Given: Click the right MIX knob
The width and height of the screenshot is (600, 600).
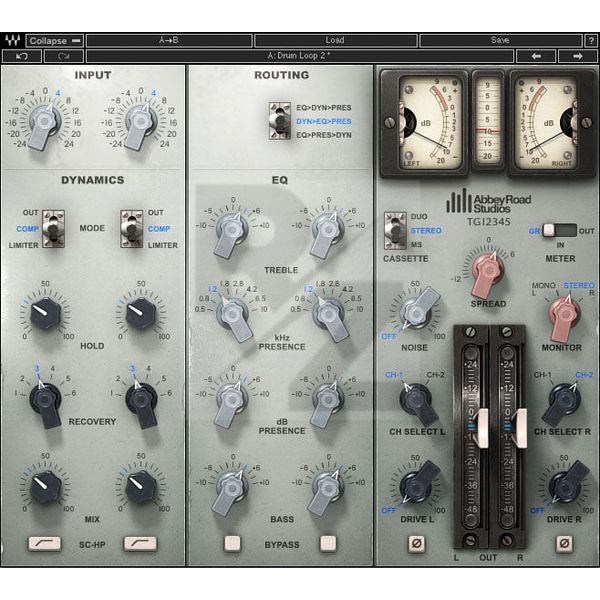Looking at the screenshot, I should click(x=141, y=486).
